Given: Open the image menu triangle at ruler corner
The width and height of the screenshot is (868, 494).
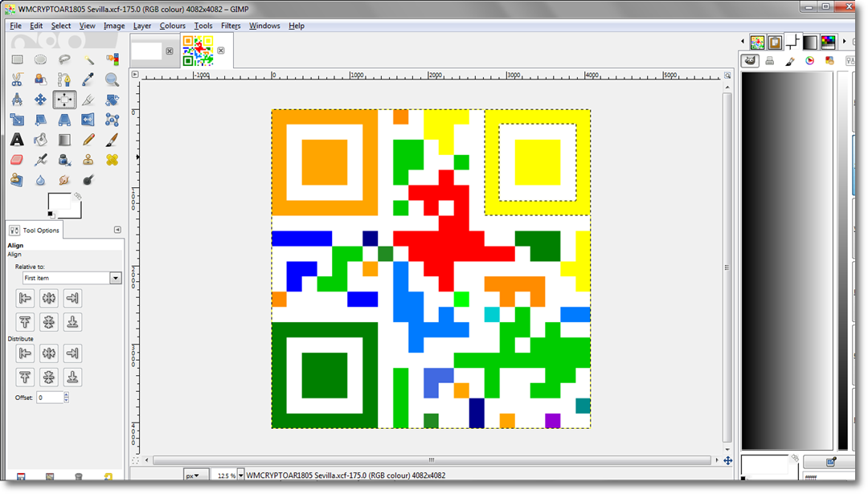Looking at the screenshot, I should pos(135,74).
